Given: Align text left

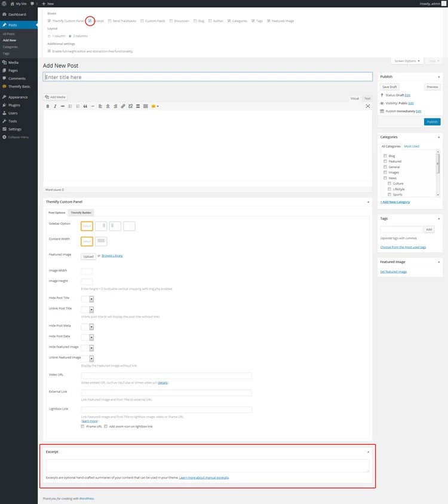Looking at the screenshot, I should click(x=100, y=106).
